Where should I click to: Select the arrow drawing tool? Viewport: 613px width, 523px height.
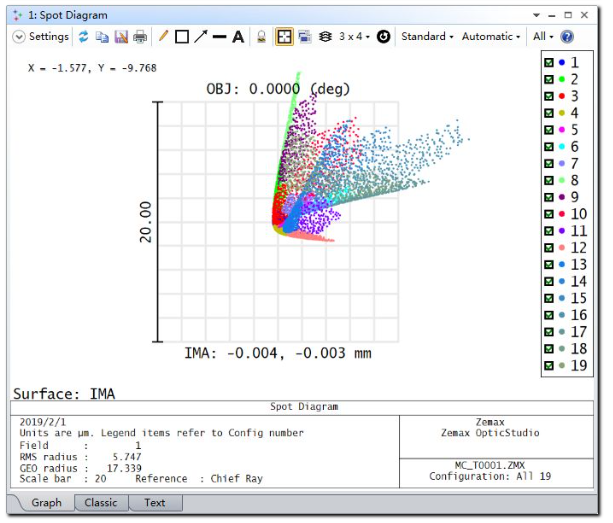click(200, 37)
